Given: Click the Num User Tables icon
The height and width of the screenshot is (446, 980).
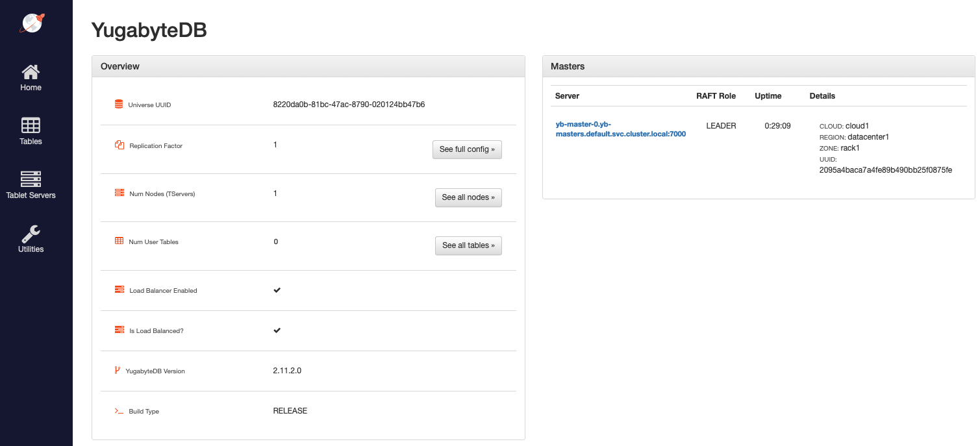Looking at the screenshot, I should pos(119,241).
